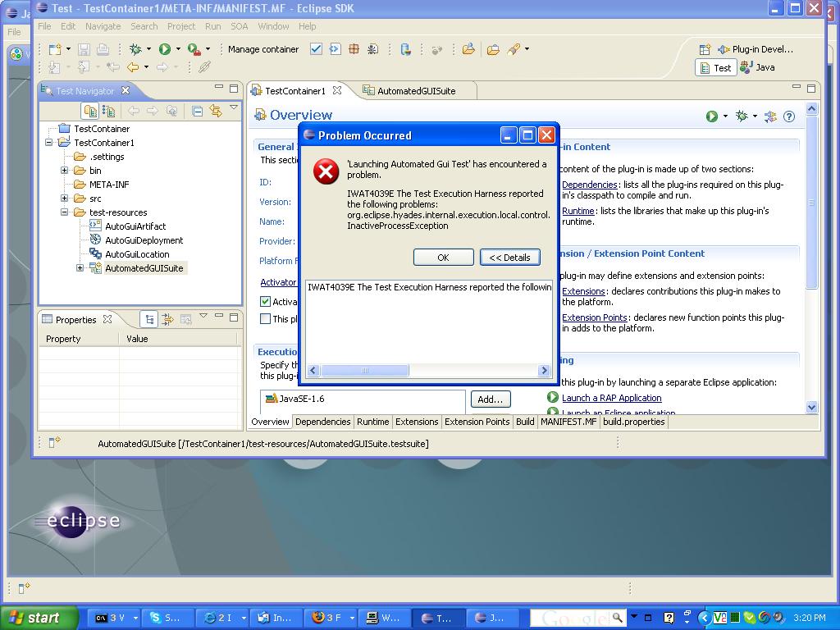This screenshot has width=840, height=630.
Task: Click the Debug bug icon in toolbar
Action: coord(135,49)
